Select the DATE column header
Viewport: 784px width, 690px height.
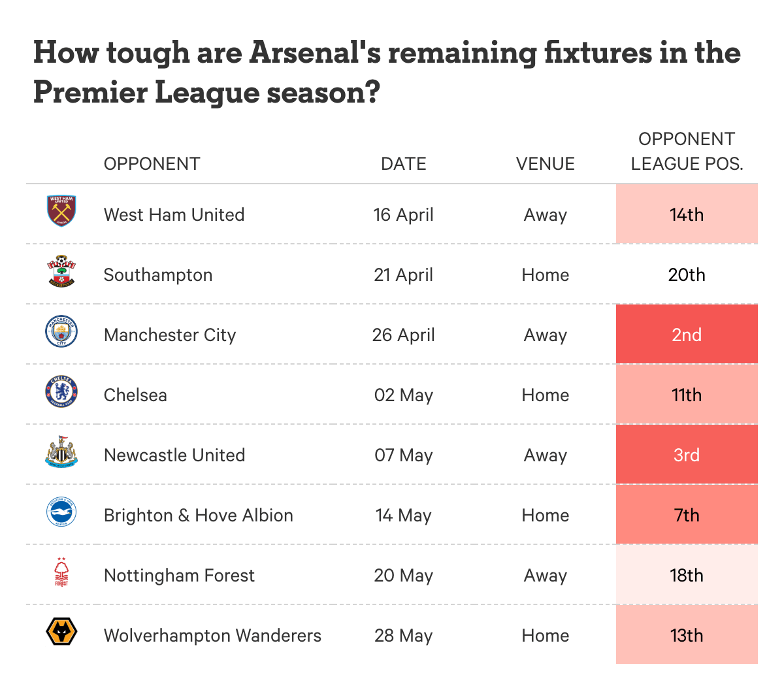(x=404, y=163)
